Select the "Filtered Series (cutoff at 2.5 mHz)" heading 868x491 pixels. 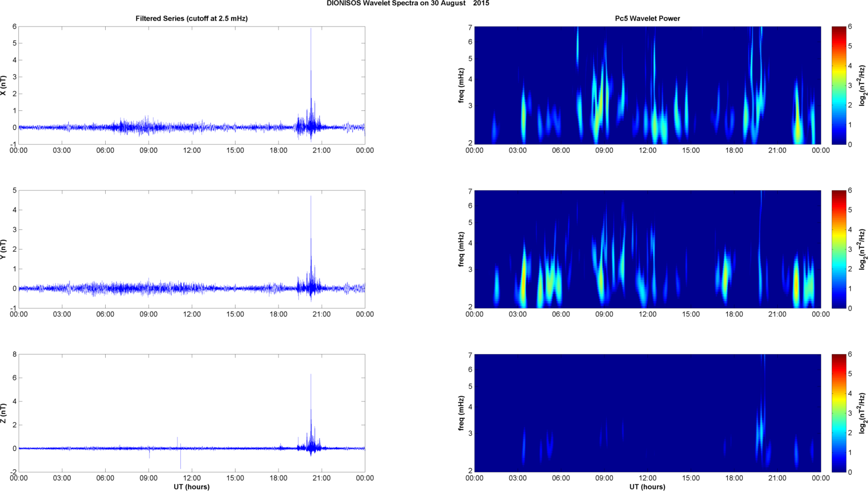[191, 18]
